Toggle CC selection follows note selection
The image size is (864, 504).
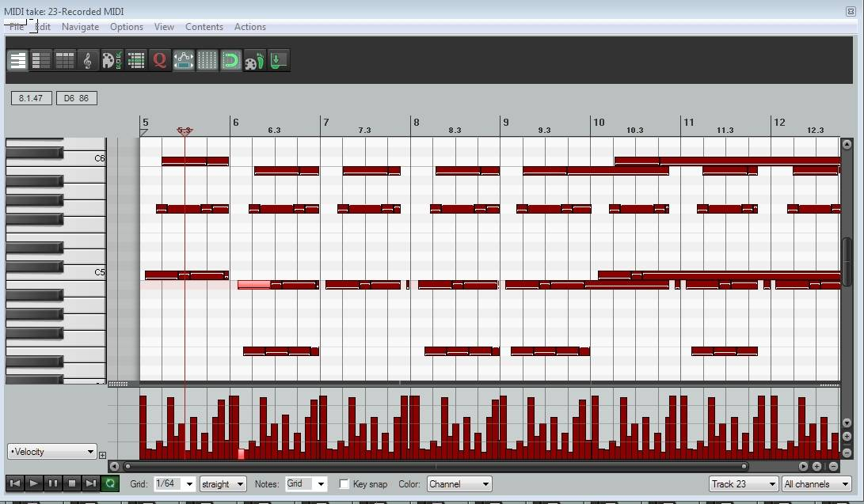tap(184, 60)
